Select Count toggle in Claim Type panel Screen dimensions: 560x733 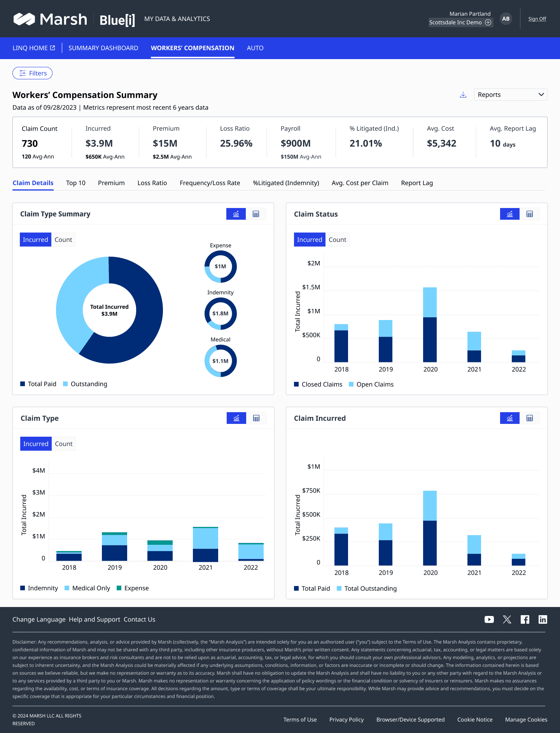[x=64, y=444]
